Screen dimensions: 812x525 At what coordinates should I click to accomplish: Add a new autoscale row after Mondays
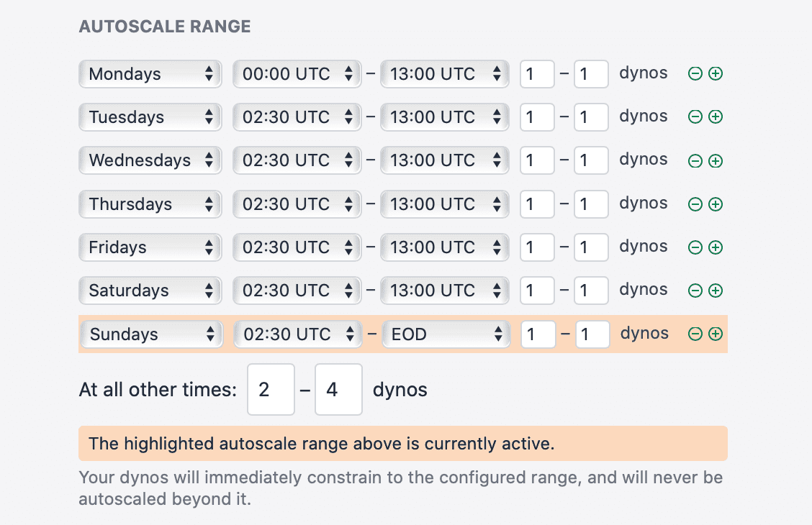click(714, 73)
